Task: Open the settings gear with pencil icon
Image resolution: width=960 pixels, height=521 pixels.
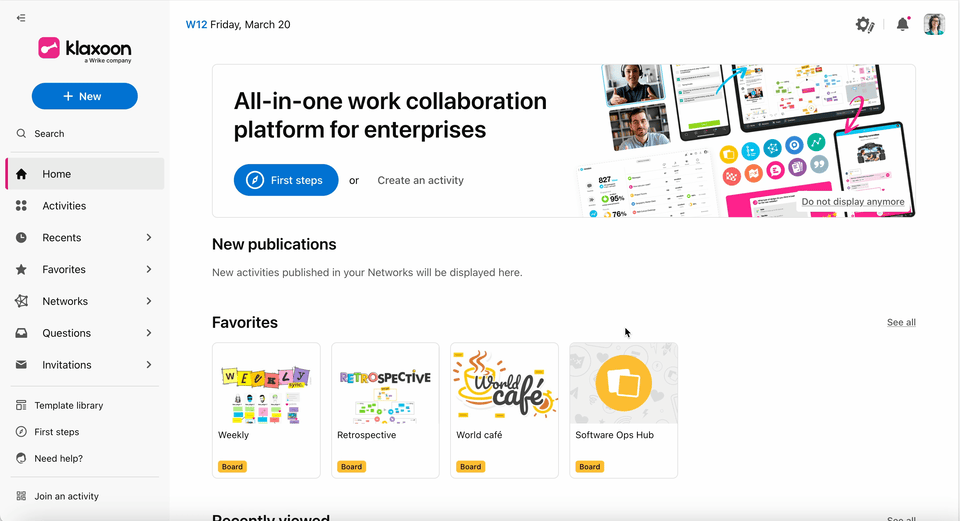Action: point(864,24)
